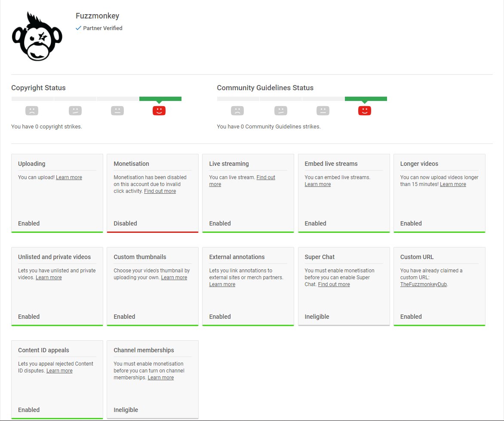This screenshot has height=421, width=504.
Task: Click the Disabled status in Monetisation card
Action: click(x=125, y=223)
